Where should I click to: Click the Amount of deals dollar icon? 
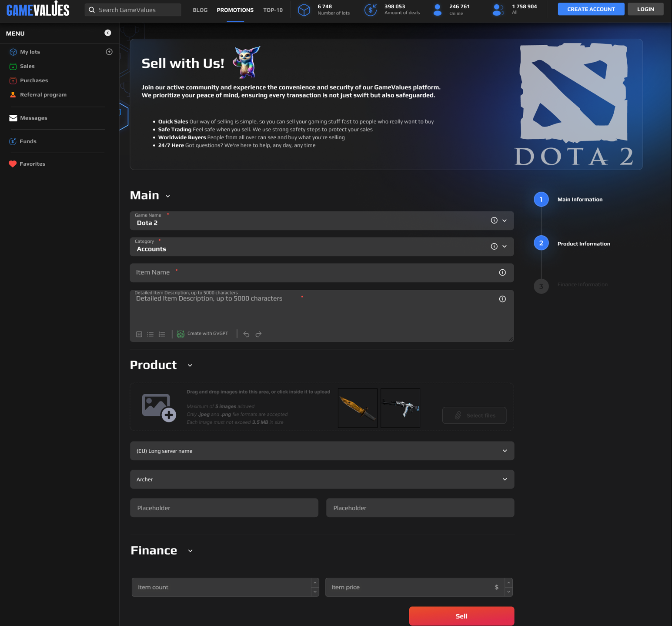pos(371,10)
